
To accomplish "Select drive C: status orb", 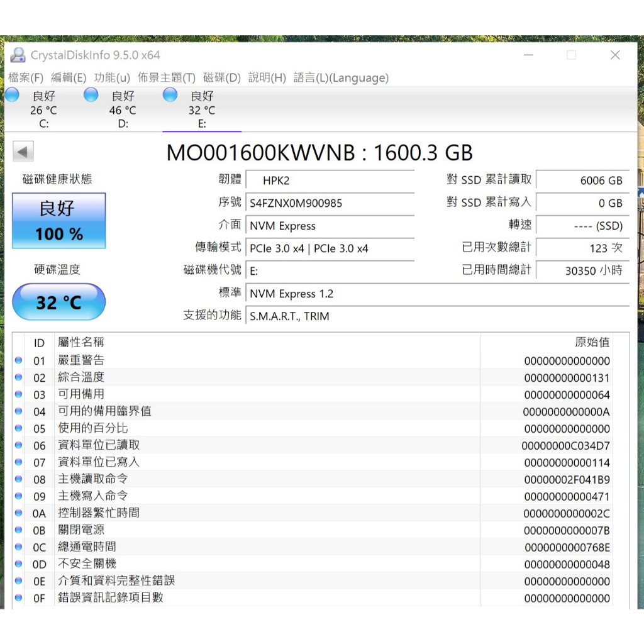I will point(13,95).
